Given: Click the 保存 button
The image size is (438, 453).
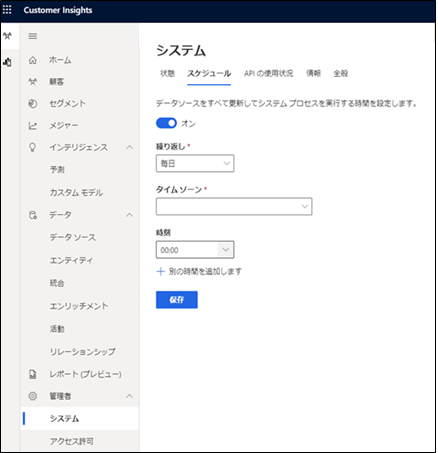Looking at the screenshot, I should (x=177, y=300).
